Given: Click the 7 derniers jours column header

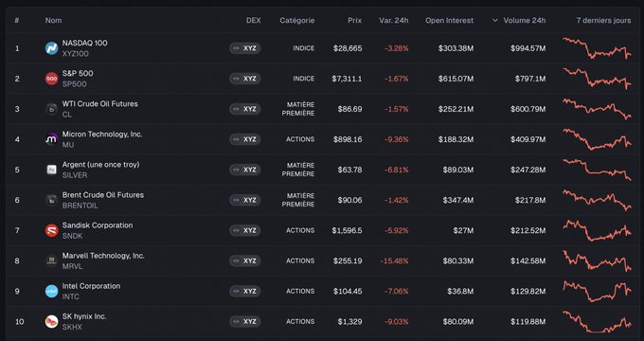Looking at the screenshot, I should pyautogui.click(x=603, y=21).
